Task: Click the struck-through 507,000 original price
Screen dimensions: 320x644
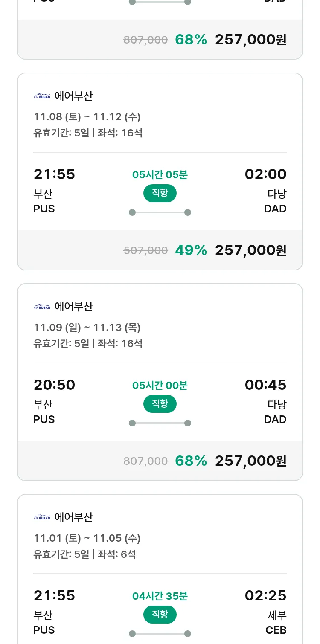Action: pos(145,251)
